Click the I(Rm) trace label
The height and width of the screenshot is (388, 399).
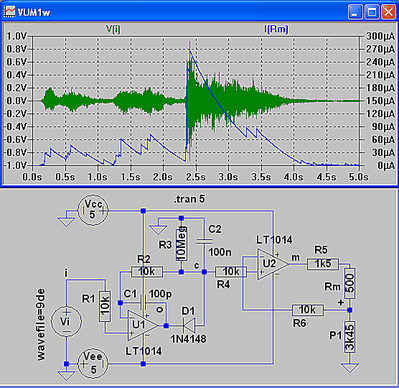point(276,29)
